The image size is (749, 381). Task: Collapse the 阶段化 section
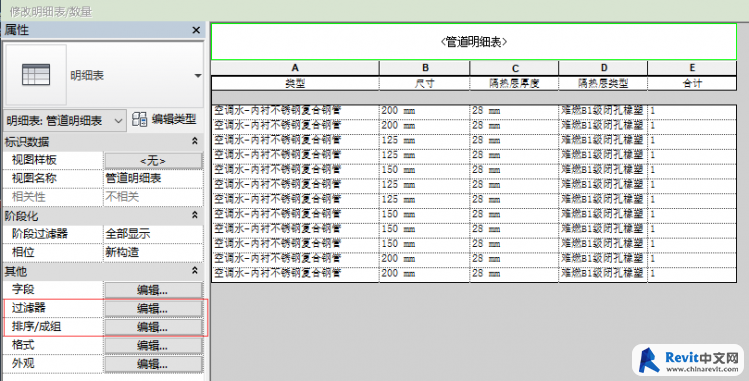195,216
